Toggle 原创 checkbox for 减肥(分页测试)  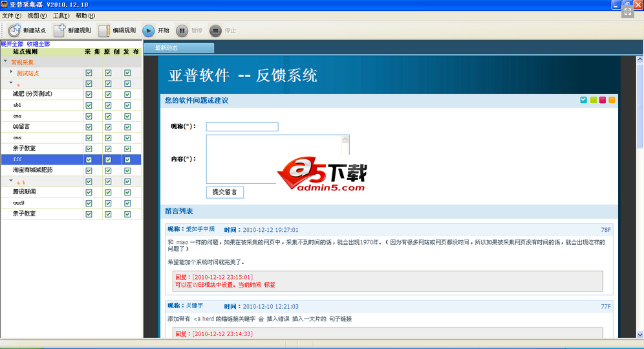tap(108, 94)
